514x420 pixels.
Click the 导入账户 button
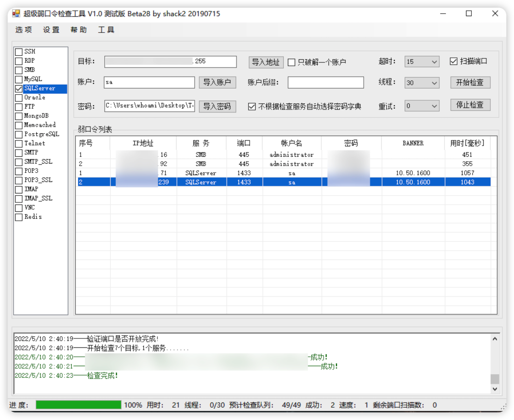(x=217, y=82)
